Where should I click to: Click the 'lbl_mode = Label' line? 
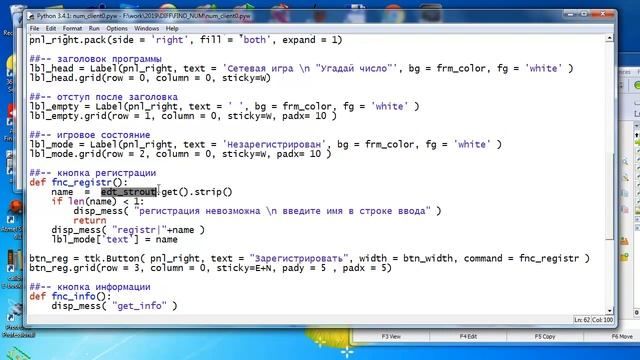coord(265,144)
